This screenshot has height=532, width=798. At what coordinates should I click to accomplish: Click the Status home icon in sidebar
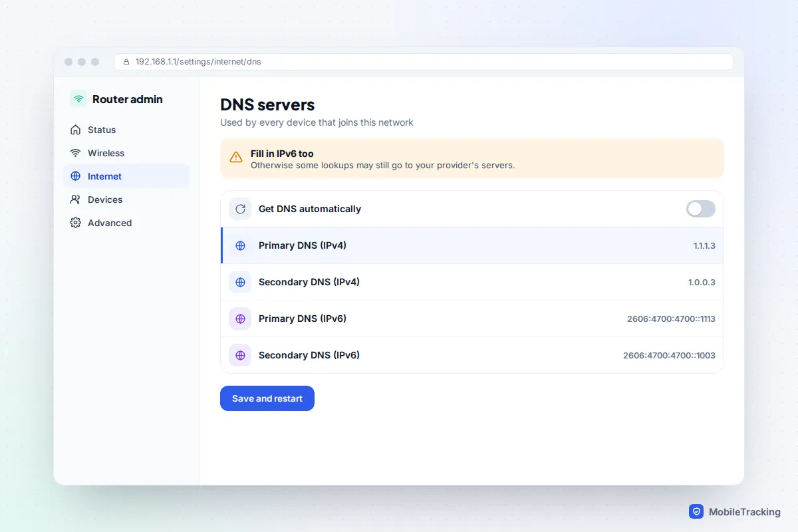(75, 130)
